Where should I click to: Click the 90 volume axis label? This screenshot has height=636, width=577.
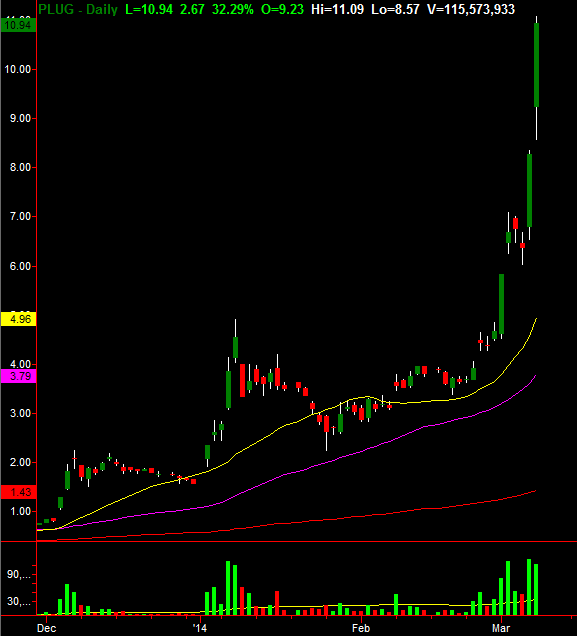point(19,574)
